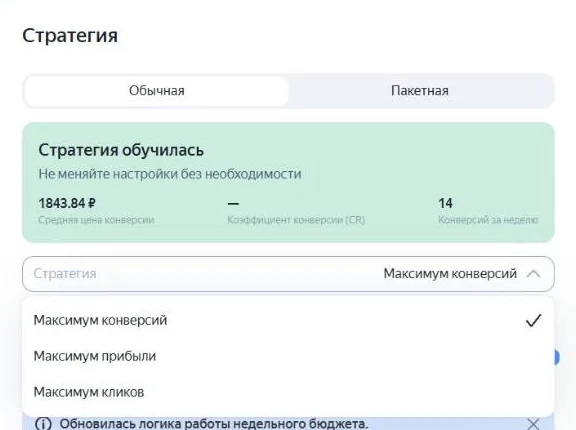Click the info icon in budget notification
The height and width of the screenshot is (430, 576).
pos(43,424)
